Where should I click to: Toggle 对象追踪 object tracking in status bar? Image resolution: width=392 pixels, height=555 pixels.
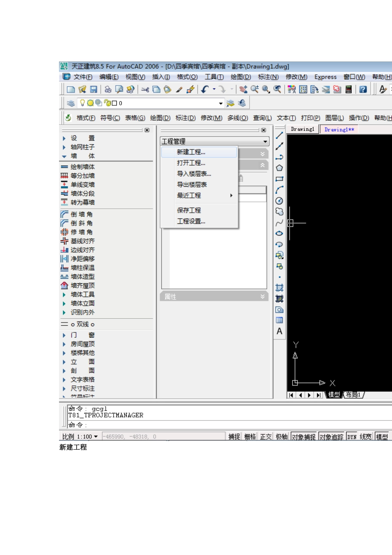point(331,437)
